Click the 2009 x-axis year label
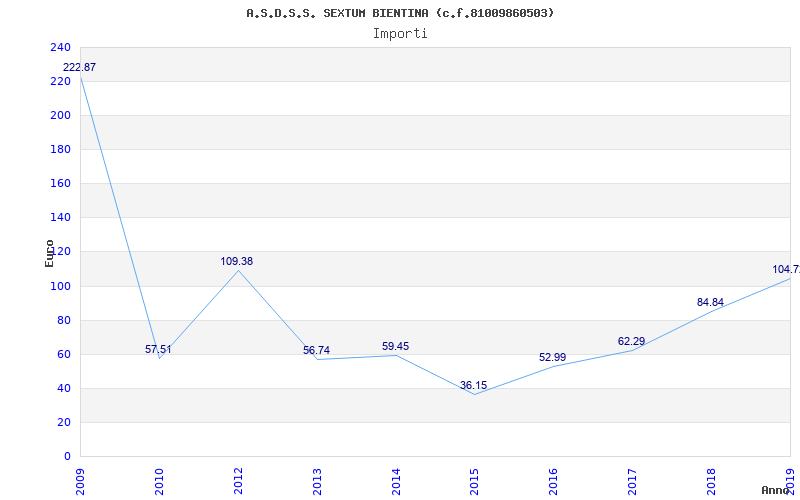The height and width of the screenshot is (500, 800). [81, 482]
